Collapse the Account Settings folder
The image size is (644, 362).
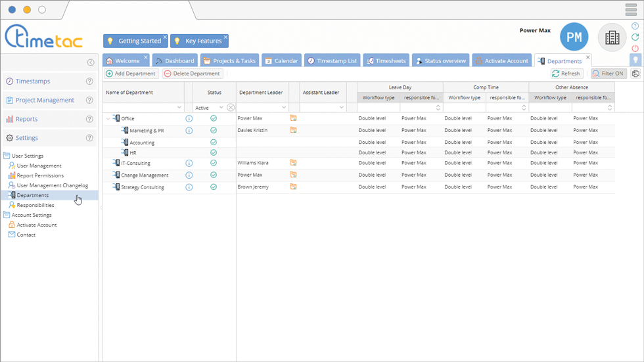(x=7, y=215)
